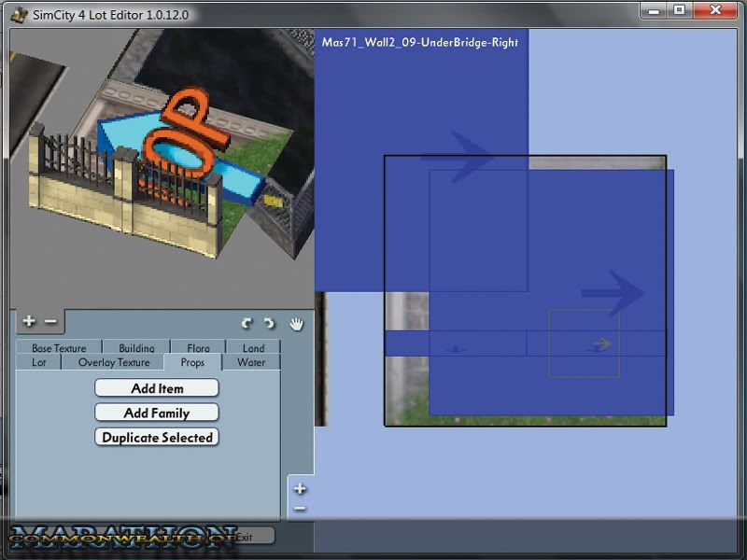Click the Mas71_Wall2_09-UnderBridge-Right label
Image resolution: width=747 pixels, height=560 pixels.
[x=419, y=42]
